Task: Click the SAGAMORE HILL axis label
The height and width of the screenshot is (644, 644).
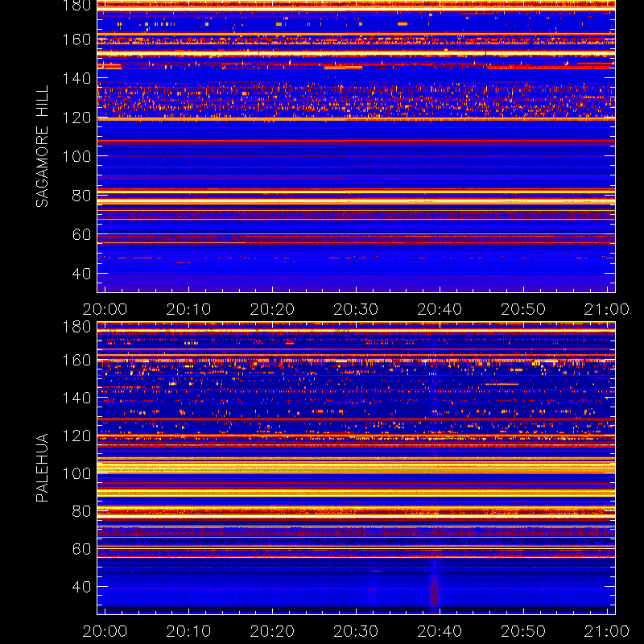Action: tap(42, 147)
